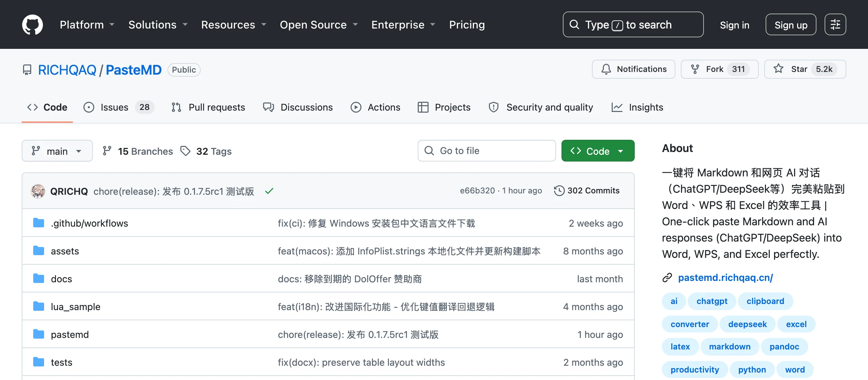Open the Pricing link
Viewport: 868px width, 380px height.
[x=467, y=24]
